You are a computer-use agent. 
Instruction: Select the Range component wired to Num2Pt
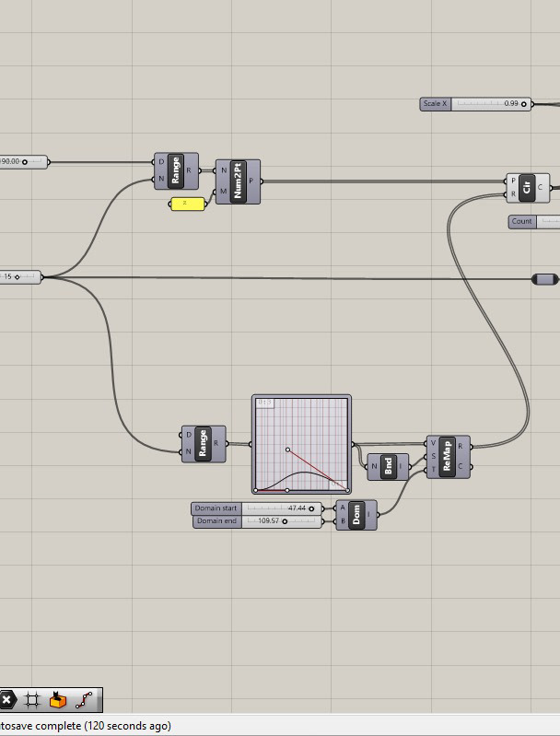(176, 170)
